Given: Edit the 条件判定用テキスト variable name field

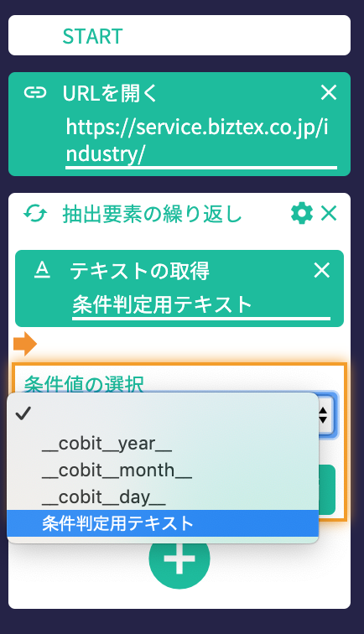Looking at the screenshot, I should point(201,305).
